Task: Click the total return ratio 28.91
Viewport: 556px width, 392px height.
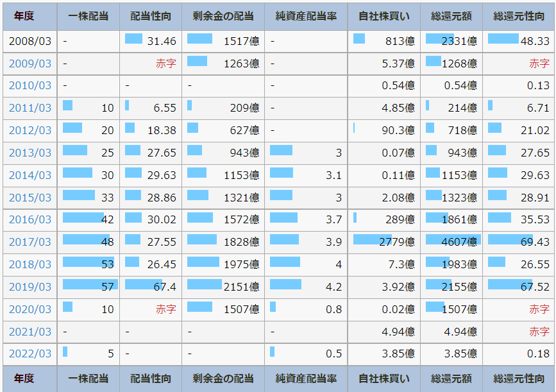Action: point(535,197)
